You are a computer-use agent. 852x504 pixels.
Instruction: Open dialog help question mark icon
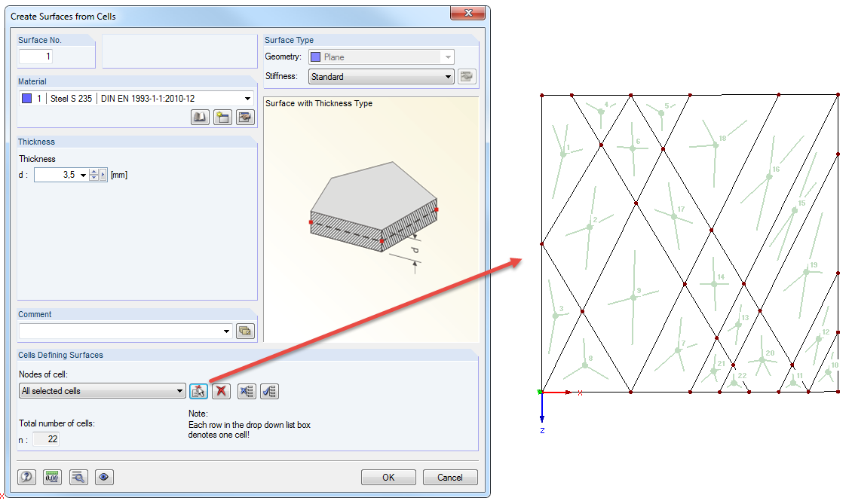coord(26,478)
